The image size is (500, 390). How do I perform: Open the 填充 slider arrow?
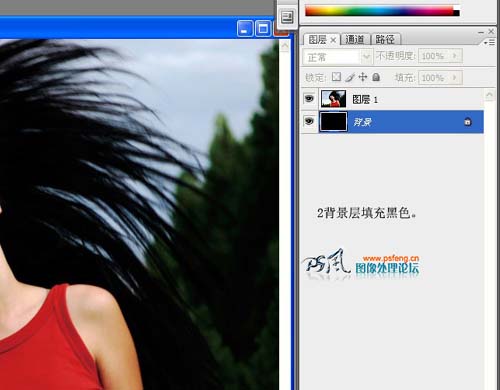[x=455, y=78]
